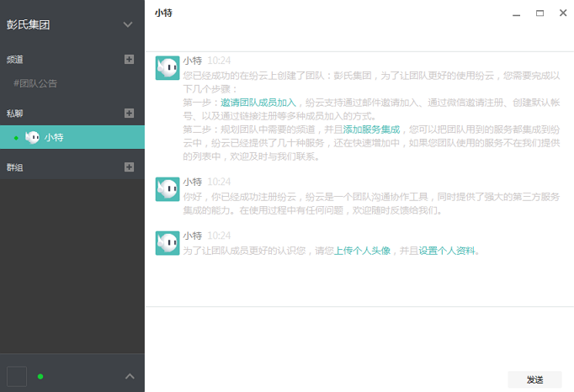Open the 添加服务集成 link
Screen dimensions: 574x392
click(371, 130)
